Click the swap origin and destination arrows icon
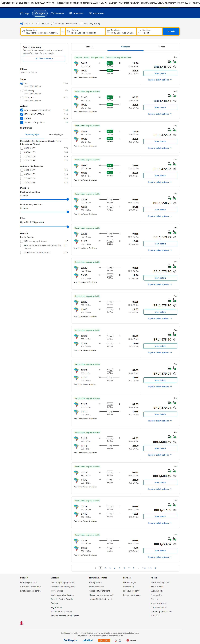 click(63, 31)
